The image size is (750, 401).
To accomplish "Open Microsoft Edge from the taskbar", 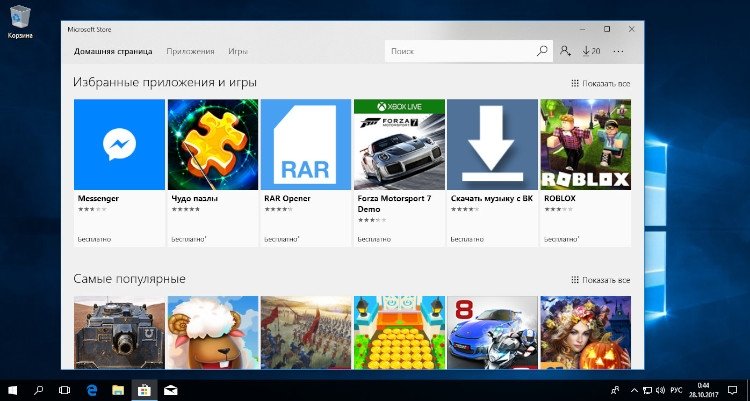I will [x=92, y=390].
